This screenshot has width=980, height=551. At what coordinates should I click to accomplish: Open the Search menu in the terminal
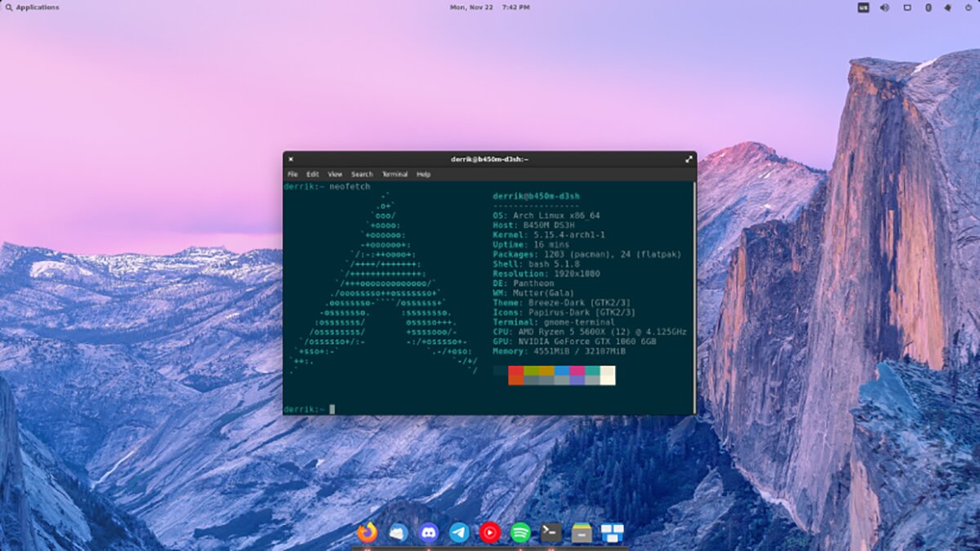click(362, 174)
